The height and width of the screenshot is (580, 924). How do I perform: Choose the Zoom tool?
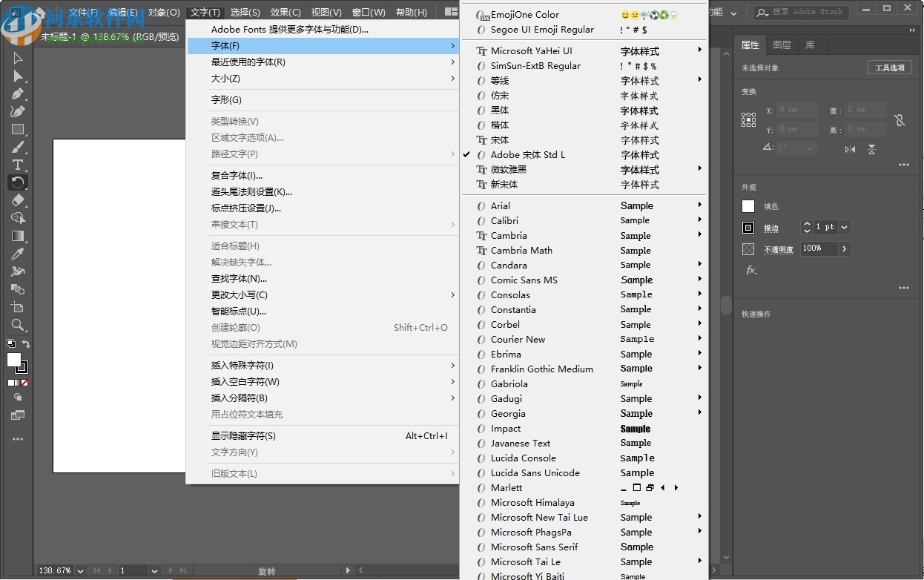(x=16, y=325)
